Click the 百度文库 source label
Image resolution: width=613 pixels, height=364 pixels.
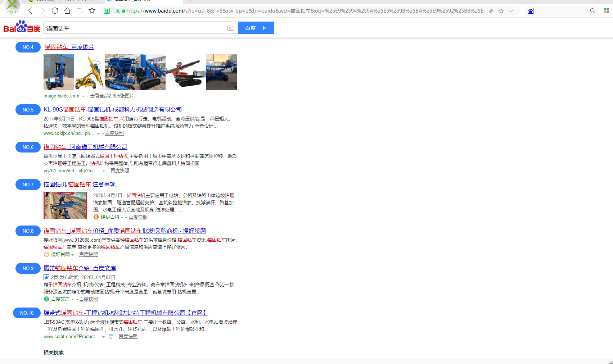point(60,299)
